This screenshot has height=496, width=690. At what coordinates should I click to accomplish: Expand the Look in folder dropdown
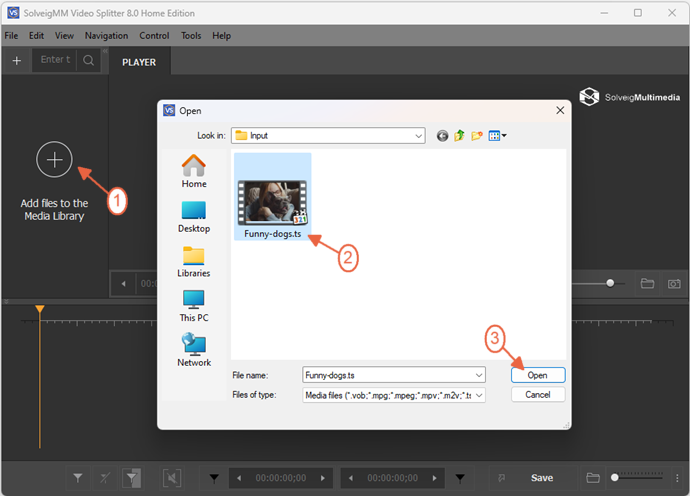click(x=418, y=136)
